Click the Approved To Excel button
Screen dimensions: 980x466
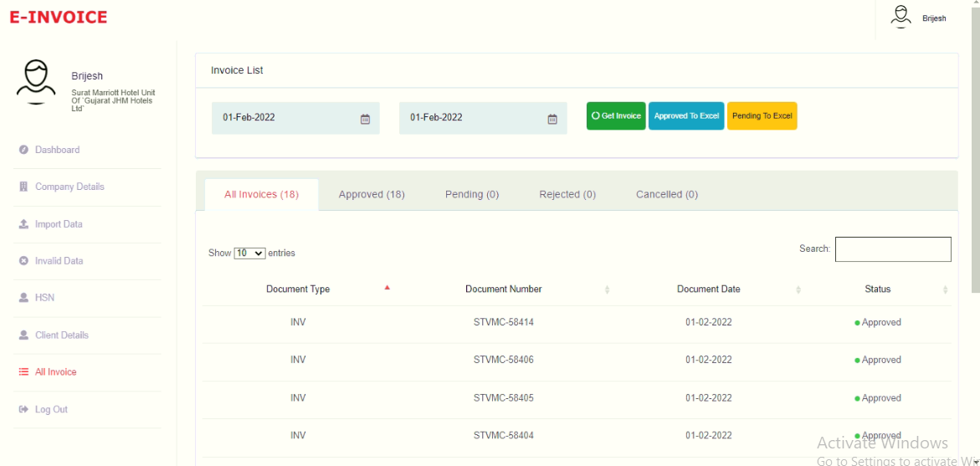(x=686, y=116)
